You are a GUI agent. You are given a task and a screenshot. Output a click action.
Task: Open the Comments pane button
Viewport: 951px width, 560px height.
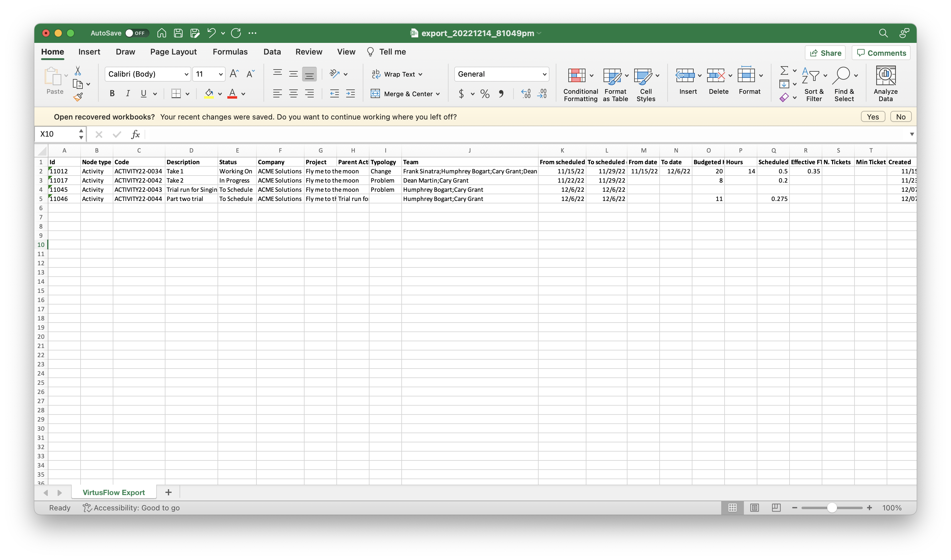tap(881, 53)
